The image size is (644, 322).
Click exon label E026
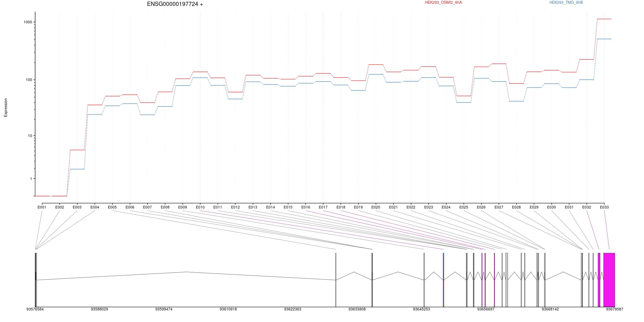pos(481,207)
